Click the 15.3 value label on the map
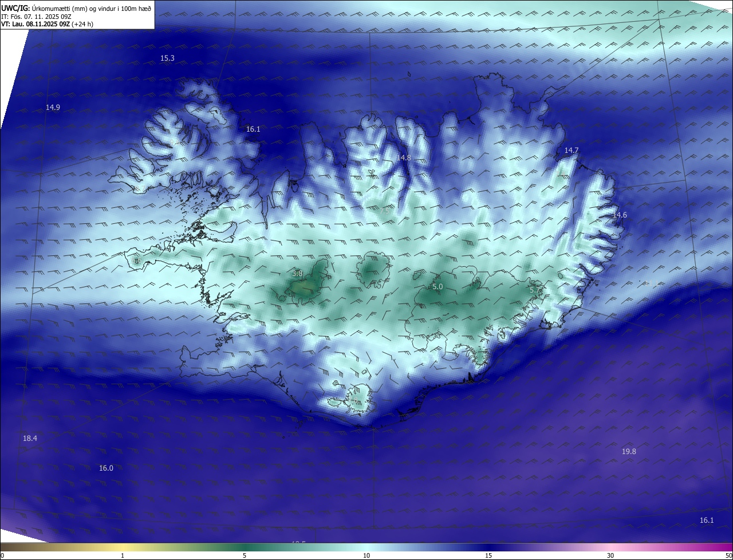Screen dimensions: 733x560 167,58
